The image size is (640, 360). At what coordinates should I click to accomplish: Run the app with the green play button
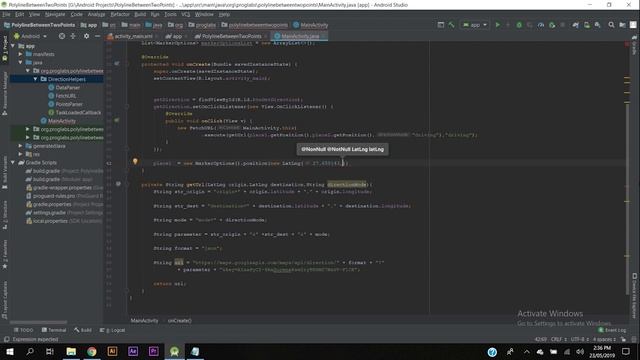click(497, 25)
